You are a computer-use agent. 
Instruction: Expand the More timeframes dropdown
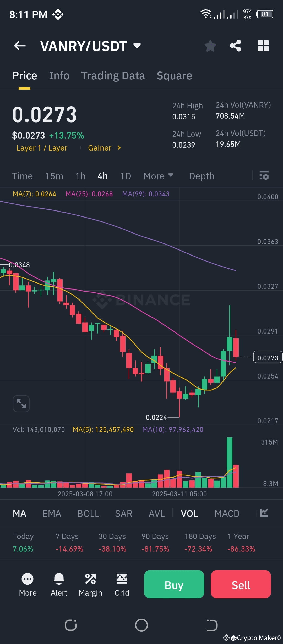(158, 176)
